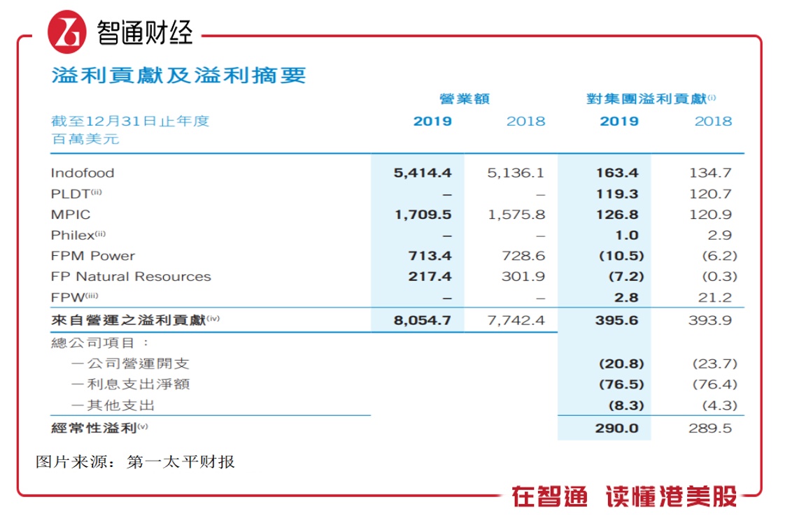785x532 pixels.
Task: Click the 營業額 column group header
Action: 464,99
